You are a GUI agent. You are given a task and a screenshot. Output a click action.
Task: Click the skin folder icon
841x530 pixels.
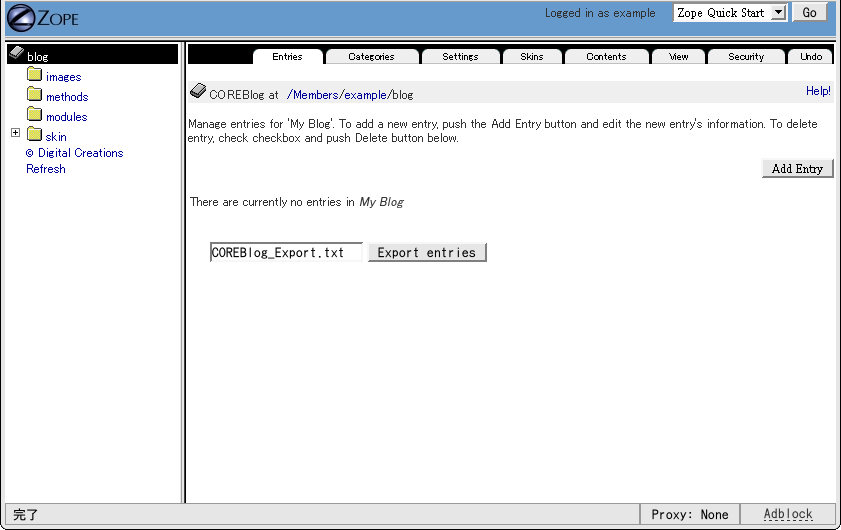pyautogui.click(x=35, y=135)
